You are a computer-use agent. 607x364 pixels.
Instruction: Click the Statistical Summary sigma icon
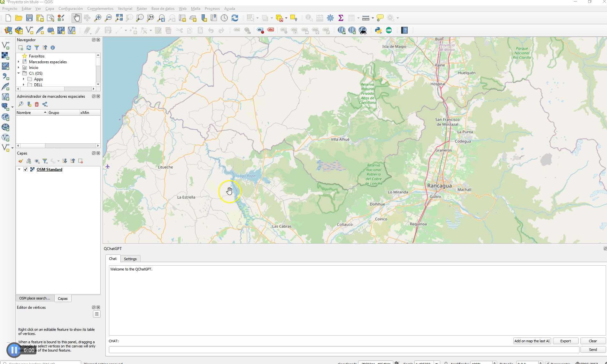[x=341, y=18]
